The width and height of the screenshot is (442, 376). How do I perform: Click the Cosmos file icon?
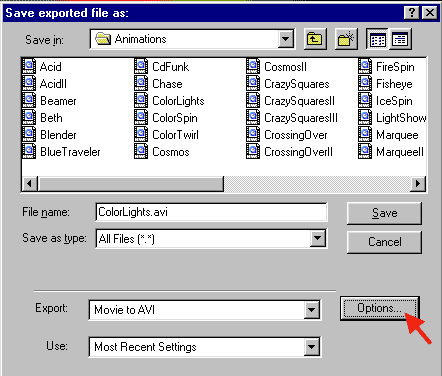141,151
